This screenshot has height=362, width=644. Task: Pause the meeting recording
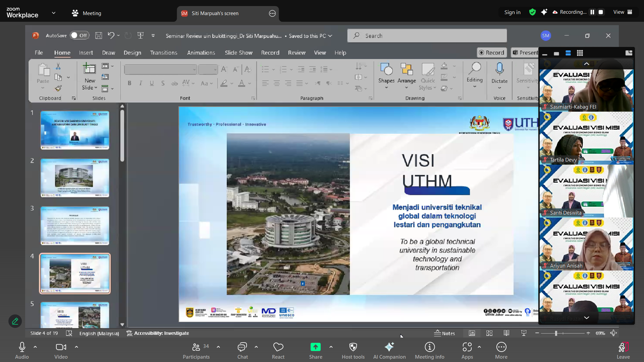click(592, 12)
